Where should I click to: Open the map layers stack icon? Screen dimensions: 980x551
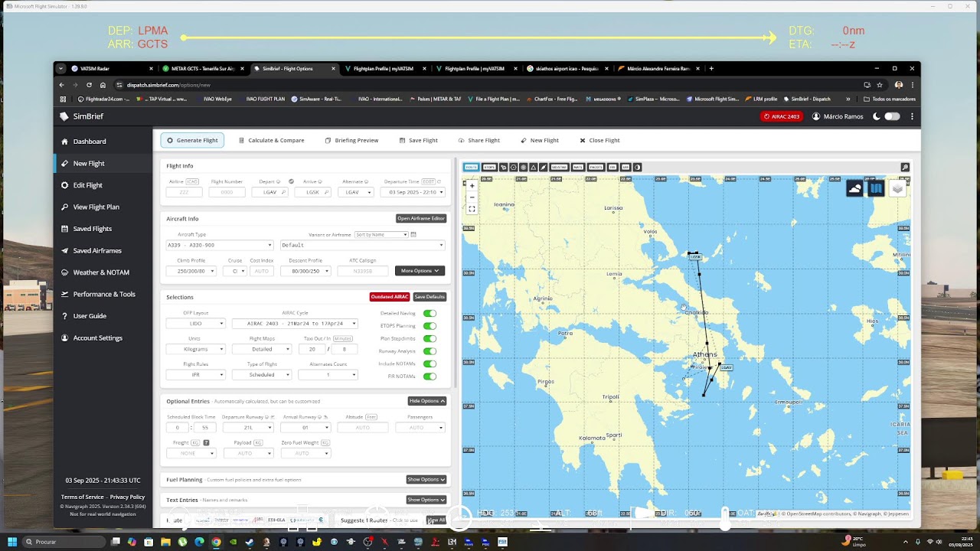tap(897, 188)
